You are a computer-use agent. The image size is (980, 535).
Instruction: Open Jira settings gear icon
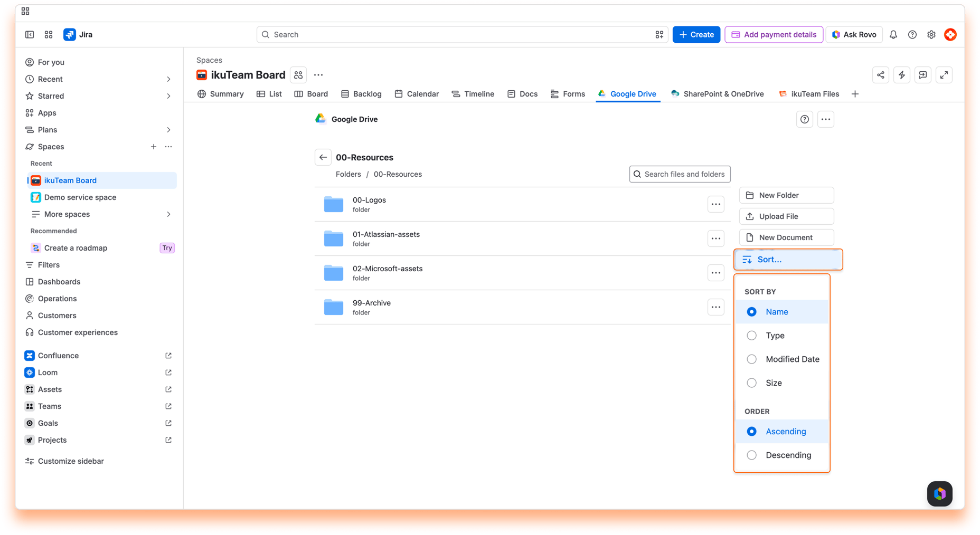click(931, 34)
